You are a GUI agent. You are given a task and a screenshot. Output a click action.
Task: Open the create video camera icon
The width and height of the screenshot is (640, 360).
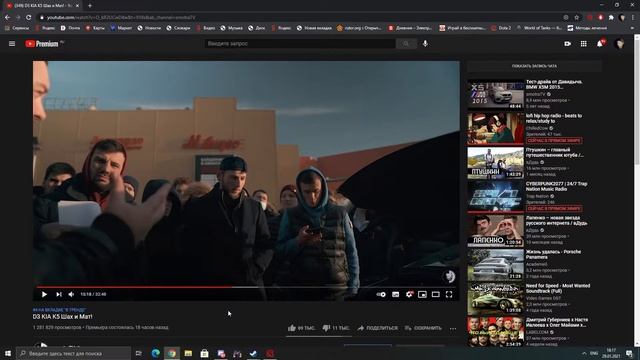tap(567, 44)
